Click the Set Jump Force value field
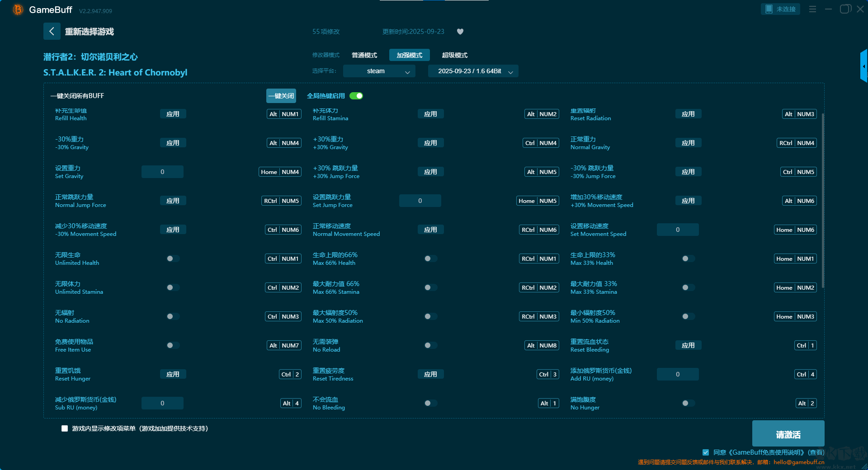Viewport: 868px width, 470px height. click(x=420, y=201)
